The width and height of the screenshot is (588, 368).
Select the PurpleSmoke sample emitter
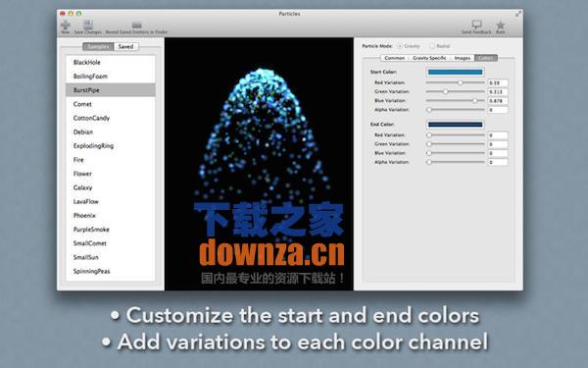click(x=111, y=229)
